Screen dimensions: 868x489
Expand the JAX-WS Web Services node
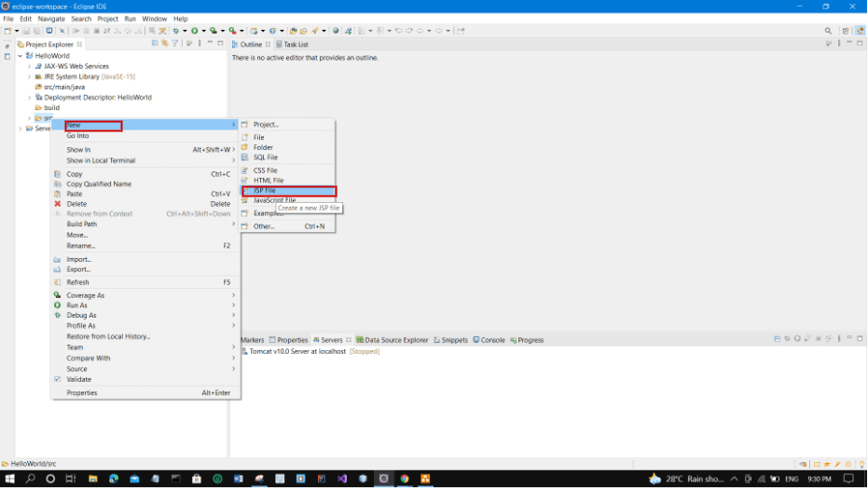[x=29, y=66]
